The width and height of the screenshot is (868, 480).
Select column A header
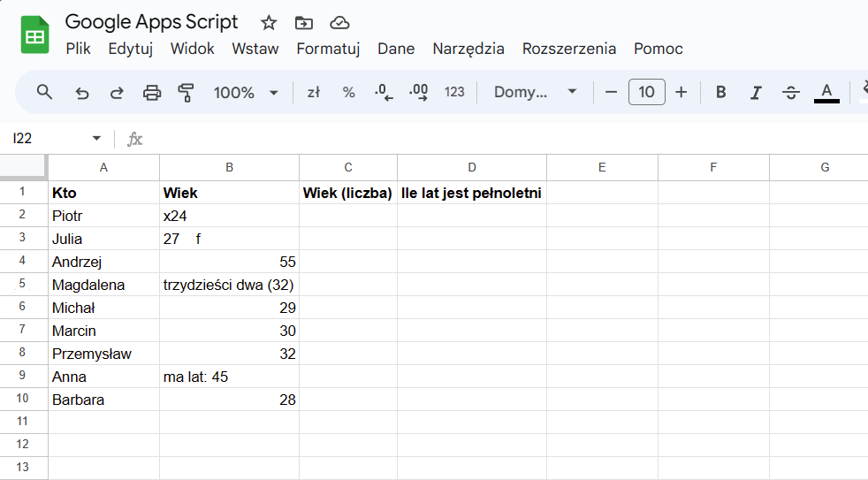point(103,167)
